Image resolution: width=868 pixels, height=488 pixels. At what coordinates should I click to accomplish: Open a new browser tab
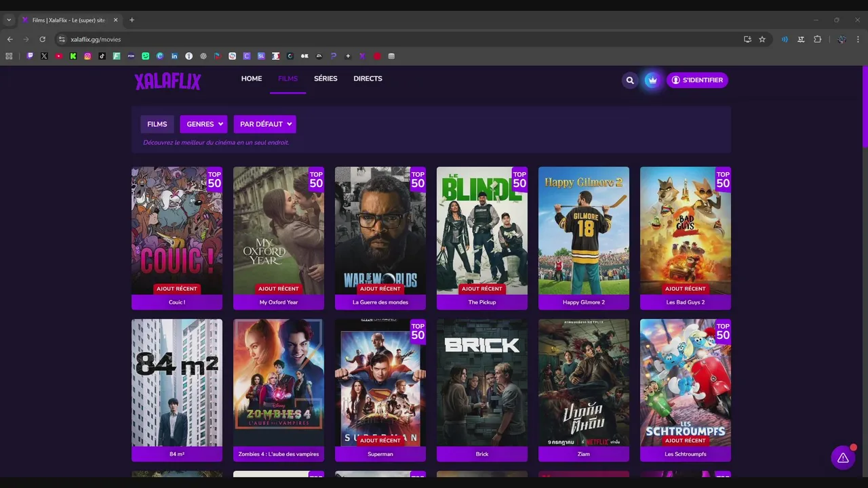click(132, 20)
